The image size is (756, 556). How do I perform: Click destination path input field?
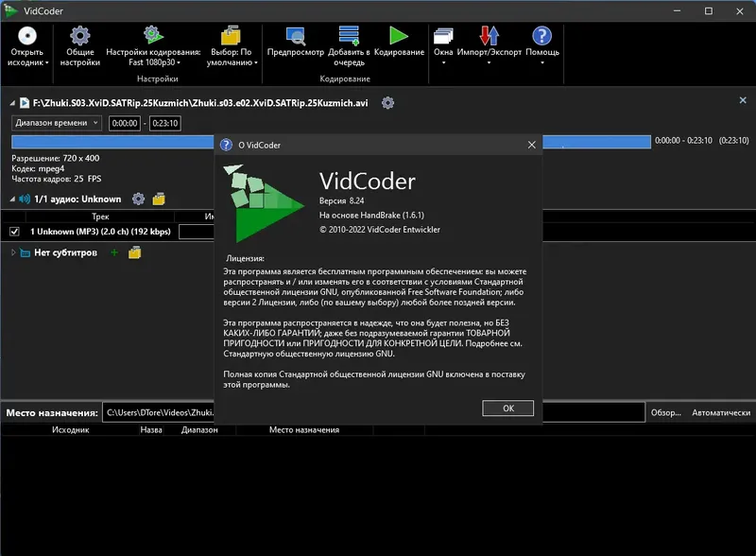(158, 412)
